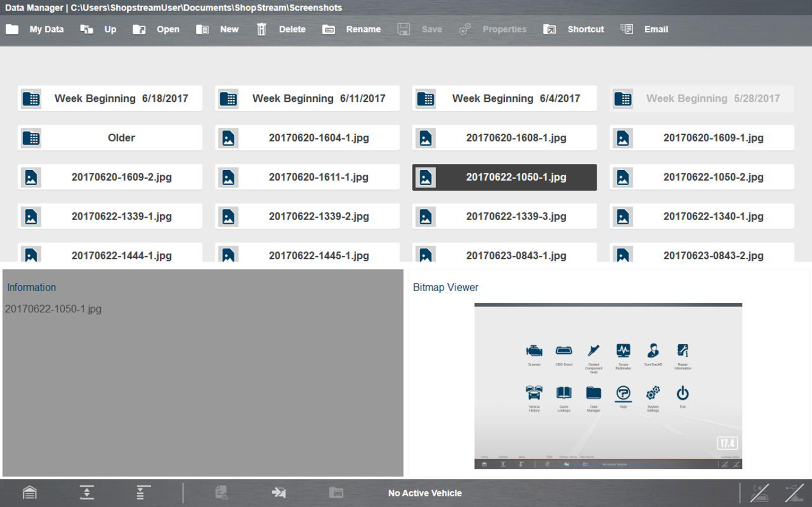Click Open in the toolbar
812x507 pixels.
click(x=156, y=29)
